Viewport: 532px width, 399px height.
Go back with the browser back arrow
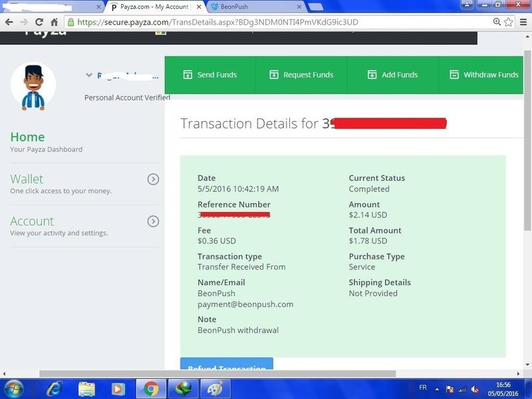(9, 23)
